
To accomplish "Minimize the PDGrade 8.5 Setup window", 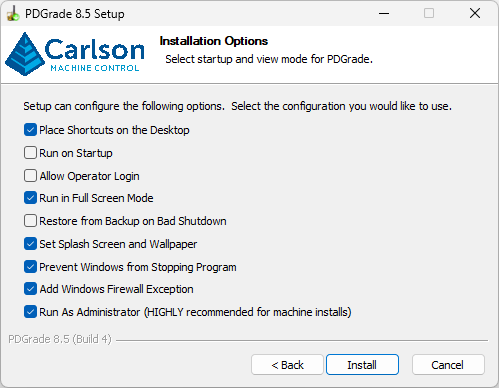I will pos(384,13).
